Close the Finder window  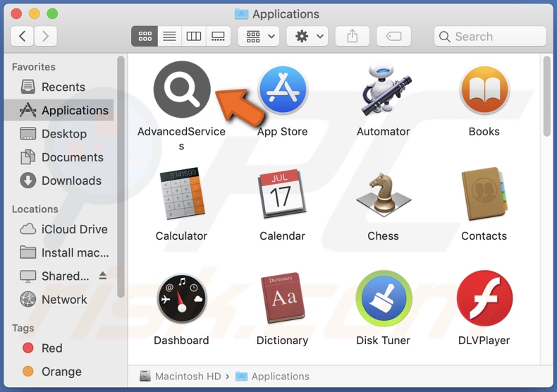point(16,14)
